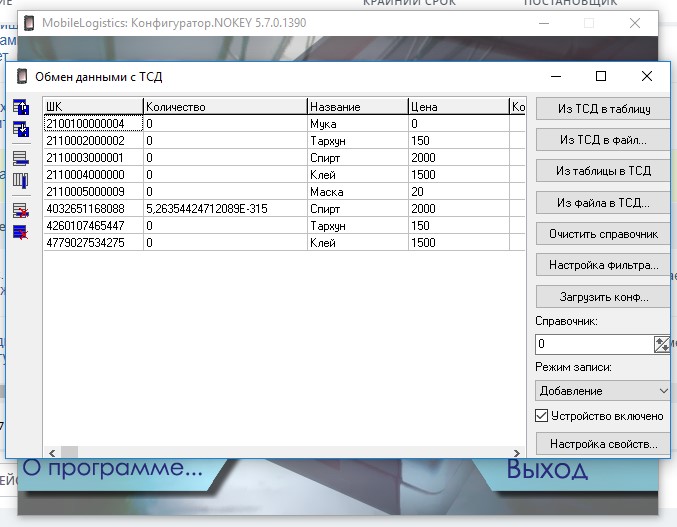Image resolution: width=677 pixels, height=527 pixels.
Task: Click the horizontal scrollbar below the table
Action: pyautogui.click(x=280, y=451)
